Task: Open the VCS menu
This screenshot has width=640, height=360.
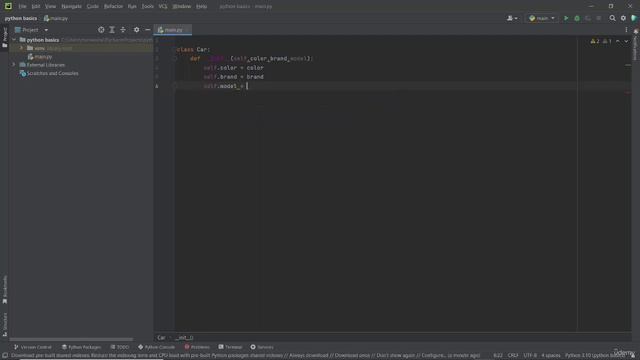Action: point(163,7)
